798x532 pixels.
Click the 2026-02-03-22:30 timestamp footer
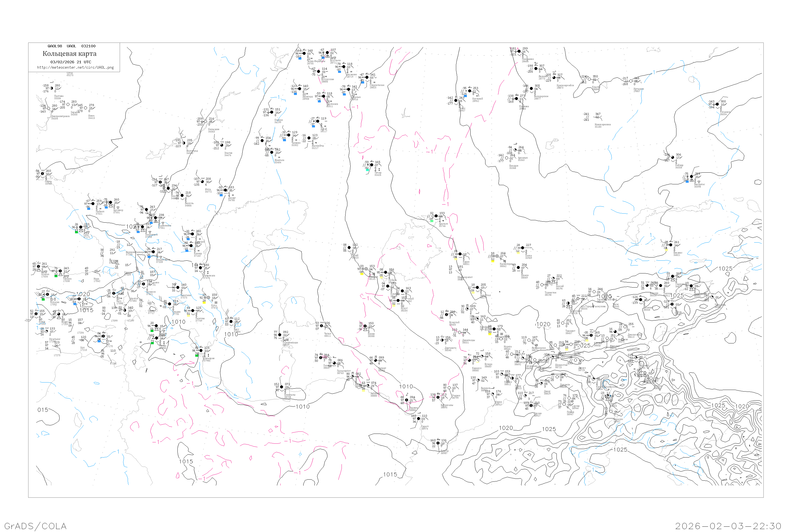coord(728,526)
